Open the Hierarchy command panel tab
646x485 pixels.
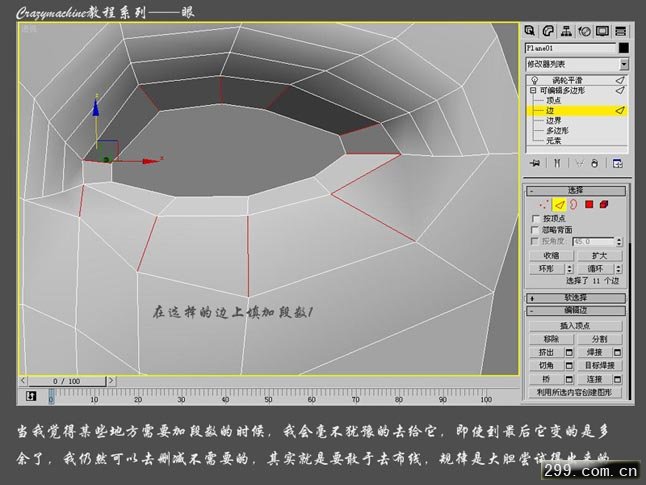coord(566,31)
